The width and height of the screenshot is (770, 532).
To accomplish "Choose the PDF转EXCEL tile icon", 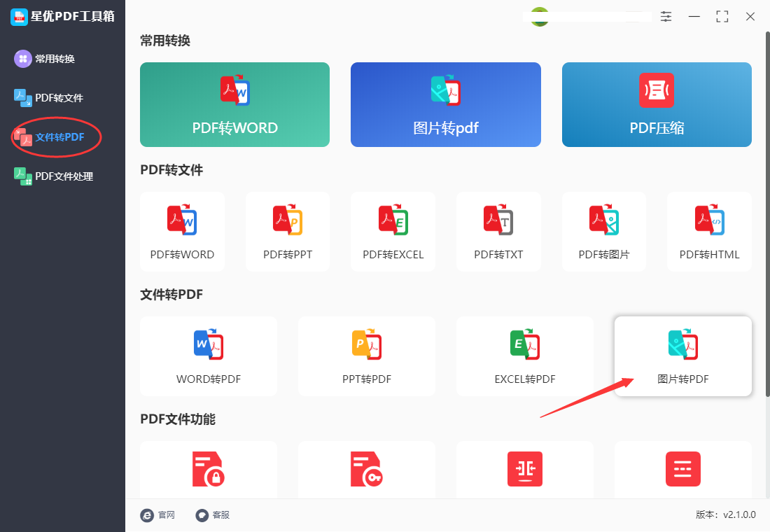I will click(x=393, y=220).
